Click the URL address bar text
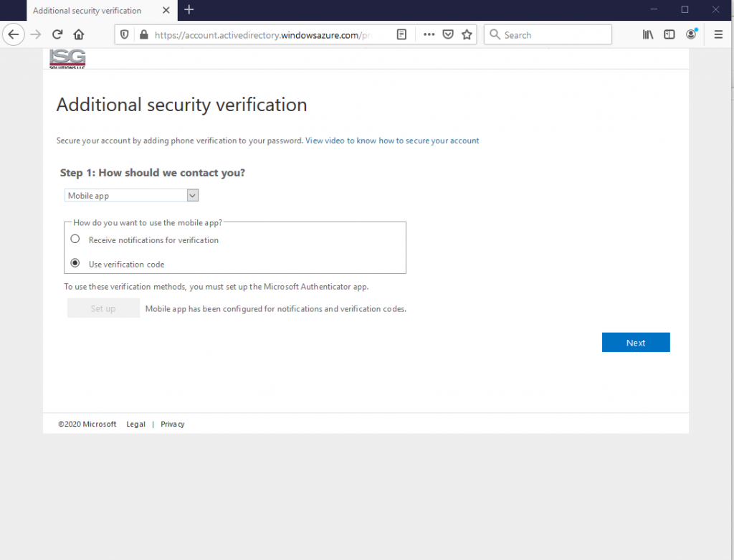The height and width of the screenshot is (560, 734). [264, 35]
